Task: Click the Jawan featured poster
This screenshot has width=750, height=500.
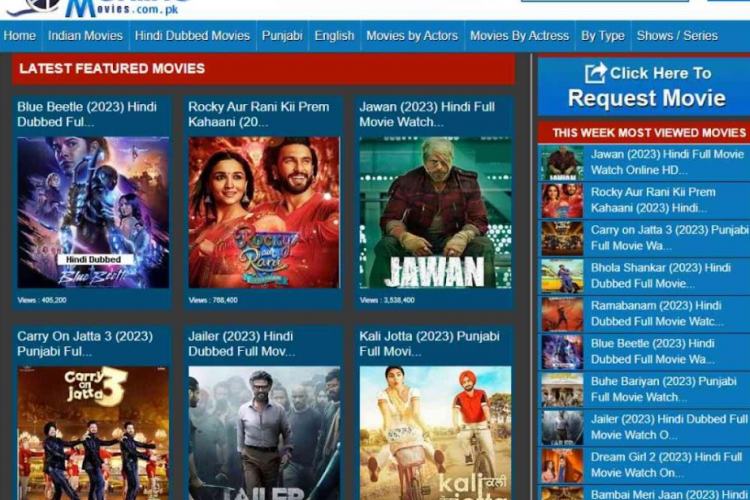Action: coord(435,212)
